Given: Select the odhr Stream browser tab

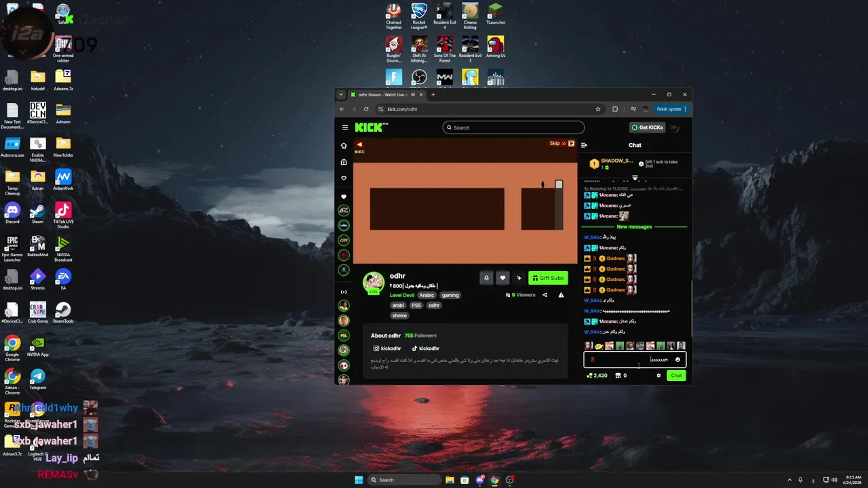Looking at the screenshot, I should [x=387, y=95].
